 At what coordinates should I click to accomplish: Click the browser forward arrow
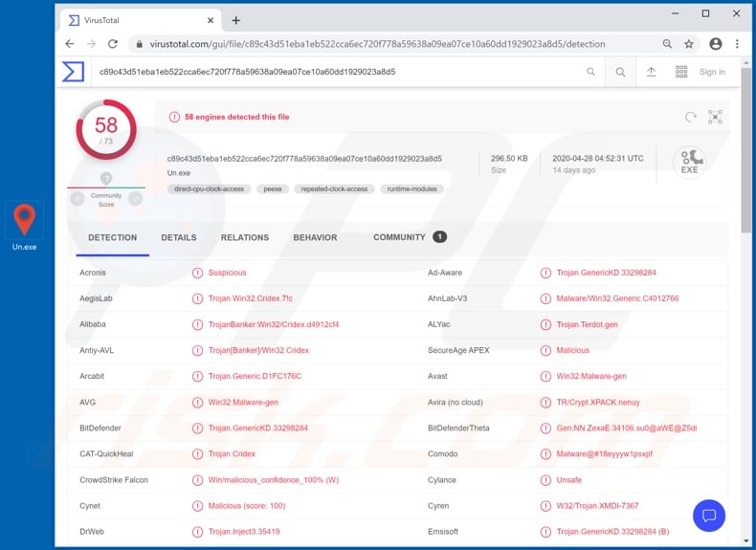click(91, 44)
